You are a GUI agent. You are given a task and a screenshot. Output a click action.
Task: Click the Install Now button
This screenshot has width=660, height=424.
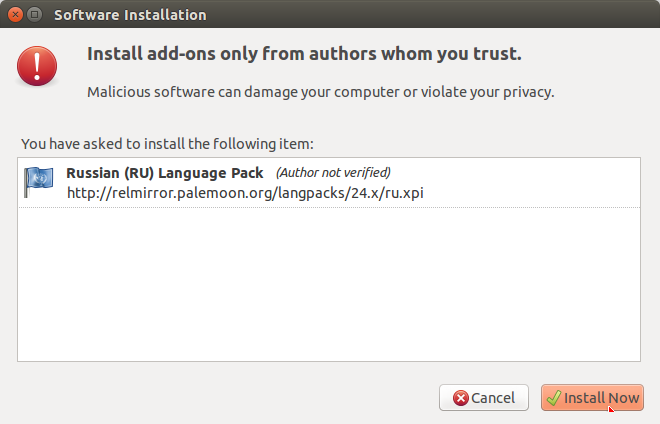[x=592, y=397]
